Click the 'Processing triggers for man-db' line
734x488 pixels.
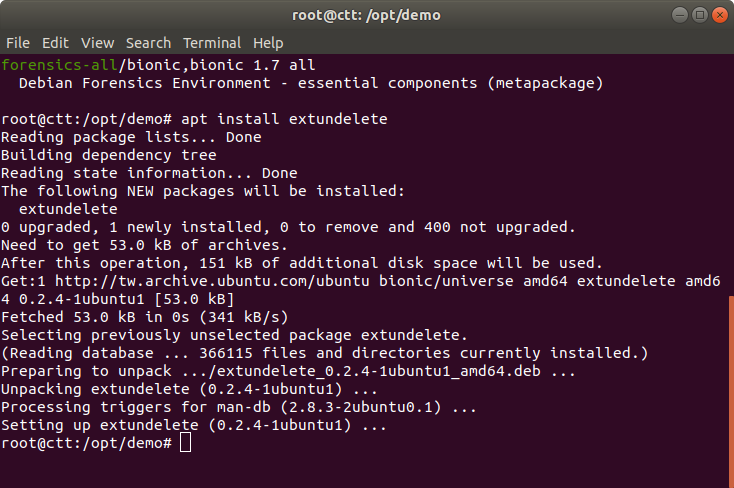(x=238, y=407)
